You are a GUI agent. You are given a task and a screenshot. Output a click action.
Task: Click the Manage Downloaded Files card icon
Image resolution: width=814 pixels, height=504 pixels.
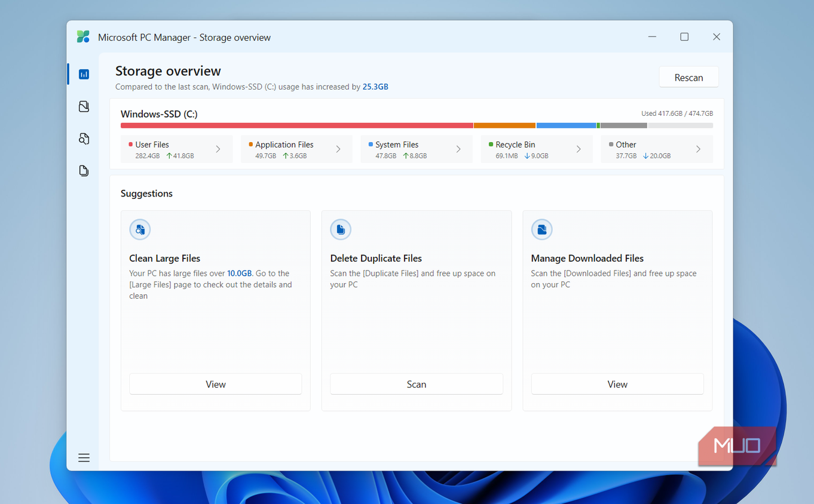(x=542, y=229)
